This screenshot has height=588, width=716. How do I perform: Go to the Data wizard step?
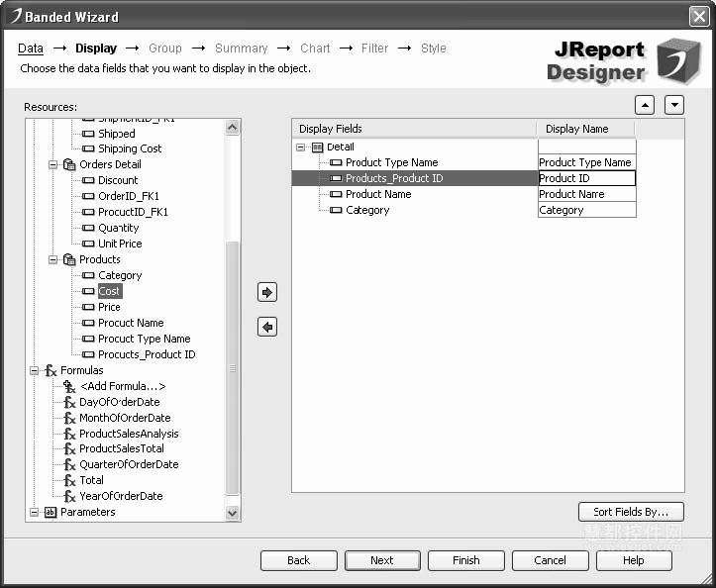(31, 49)
